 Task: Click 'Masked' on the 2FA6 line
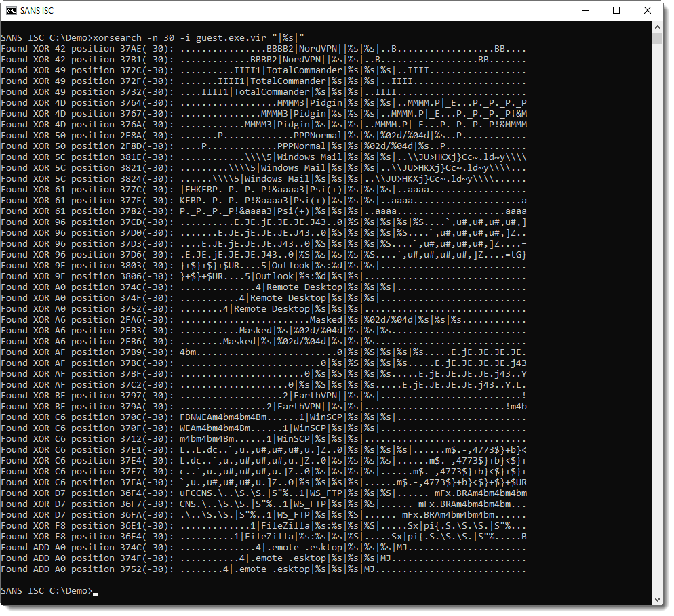[x=326, y=320]
